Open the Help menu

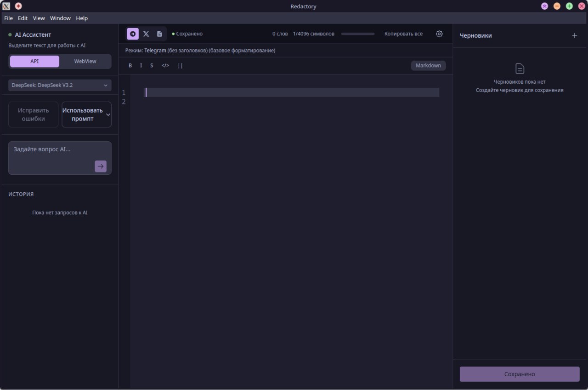pos(82,18)
